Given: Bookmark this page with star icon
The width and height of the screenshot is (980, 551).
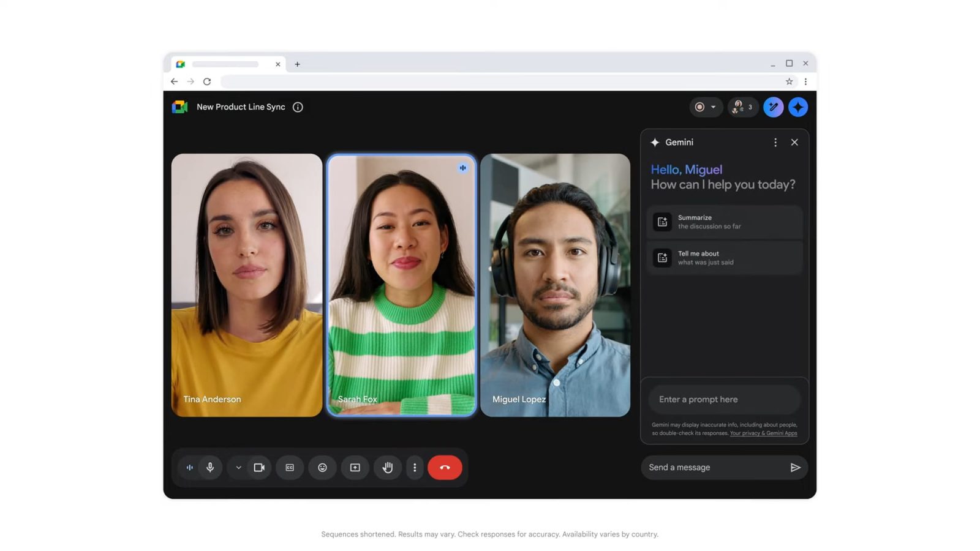Looking at the screenshot, I should 789,81.
